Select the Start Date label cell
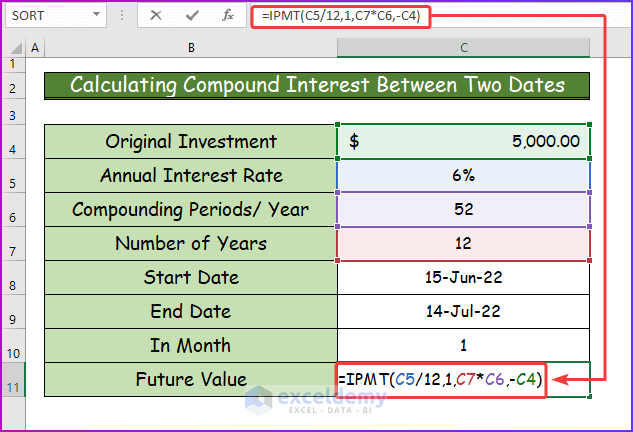Image resolution: width=633 pixels, height=432 pixels. pos(191,277)
